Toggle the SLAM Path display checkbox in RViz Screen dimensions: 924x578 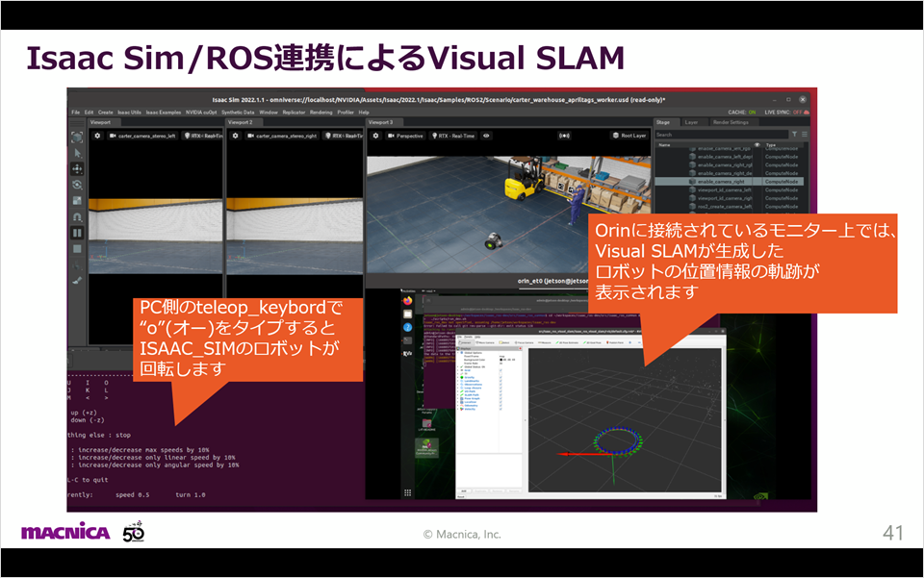(500, 395)
